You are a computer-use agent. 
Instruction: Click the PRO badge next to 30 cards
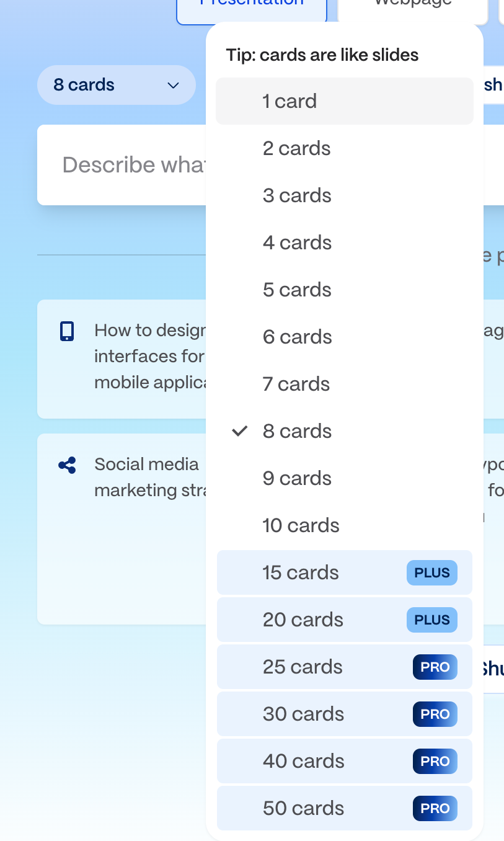tap(435, 714)
